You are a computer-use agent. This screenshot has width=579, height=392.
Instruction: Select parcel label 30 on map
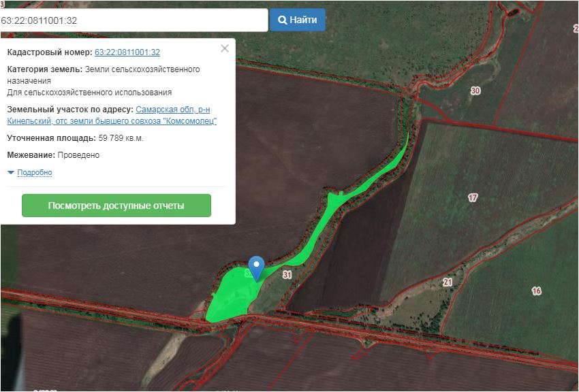point(475,91)
